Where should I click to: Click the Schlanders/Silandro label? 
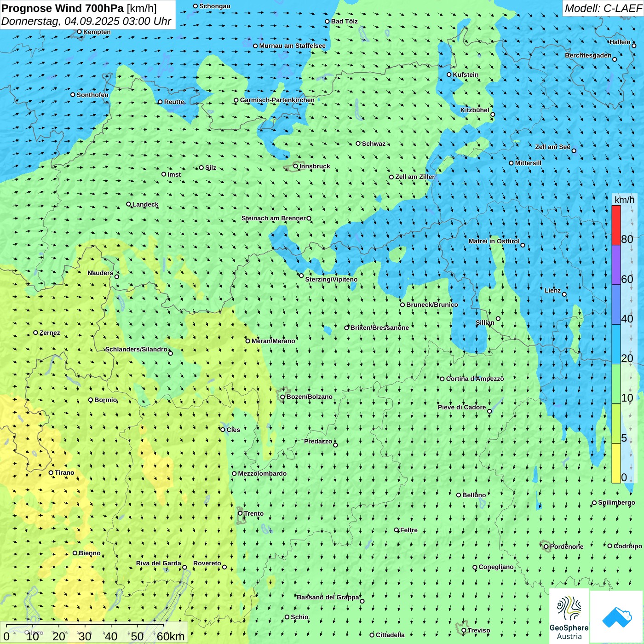(x=136, y=349)
